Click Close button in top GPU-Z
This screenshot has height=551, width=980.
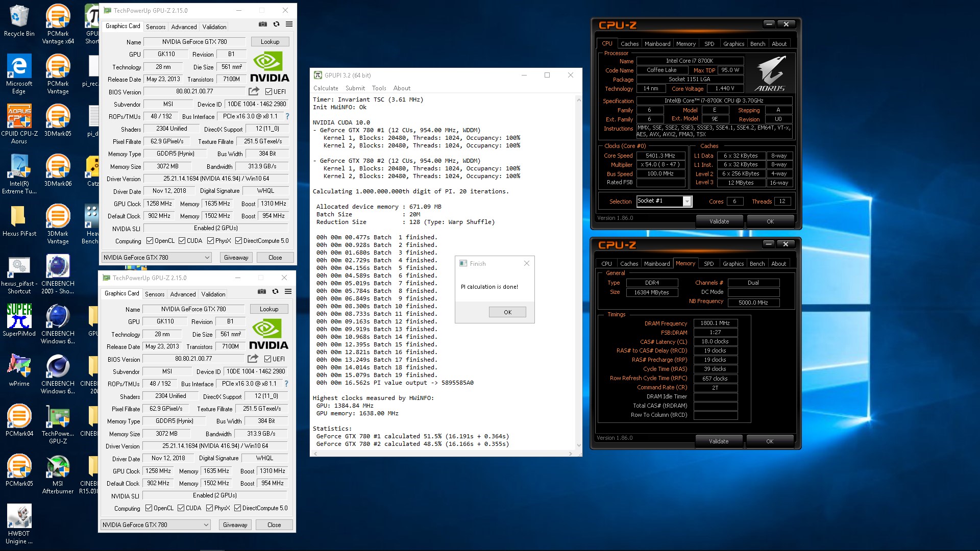point(275,258)
